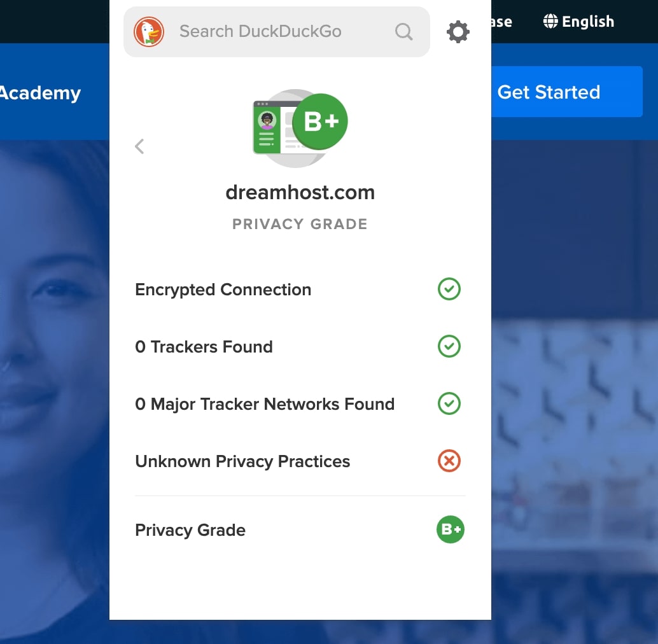This screenshot has width=658, height=644.
Task: Click the Get Started button
Action: click(x=549, y=92)
